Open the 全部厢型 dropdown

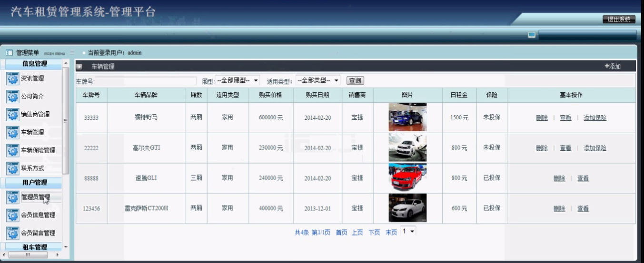point(238,80)
